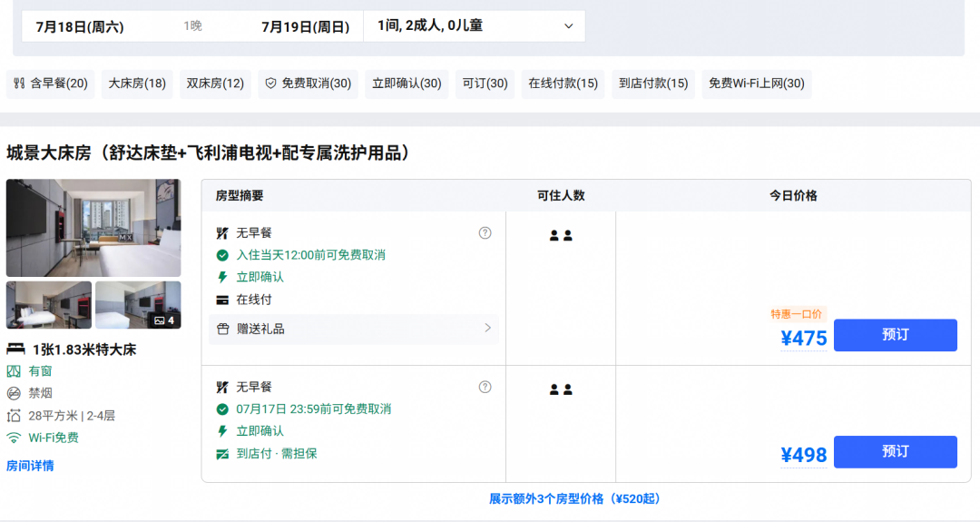Toggle the 在线付款(15) filter
The image size is (980, 522).
click(563, 84)
